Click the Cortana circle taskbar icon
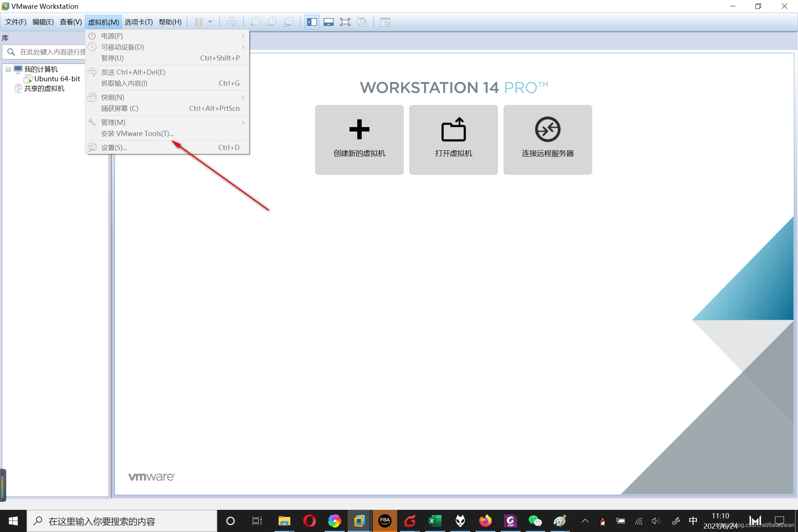 click(x=231, y=521)
